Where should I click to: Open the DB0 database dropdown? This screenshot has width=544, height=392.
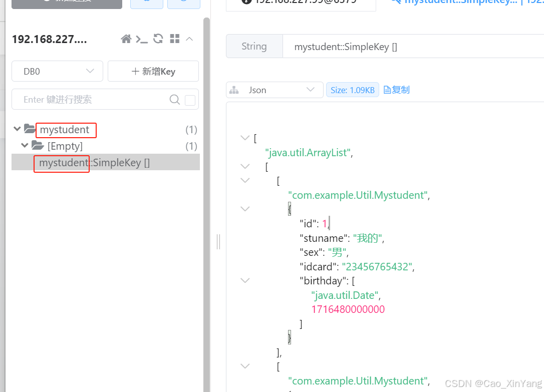[x=57, y=72]
